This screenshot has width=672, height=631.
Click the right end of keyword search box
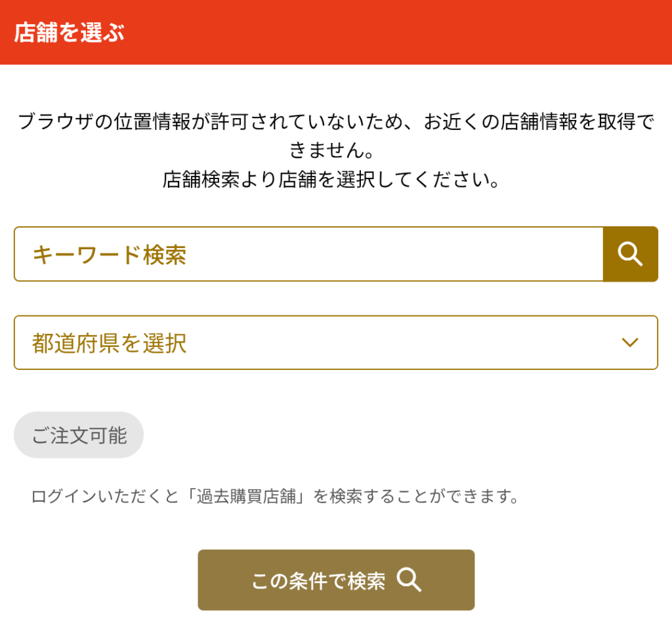click(577, 254)
